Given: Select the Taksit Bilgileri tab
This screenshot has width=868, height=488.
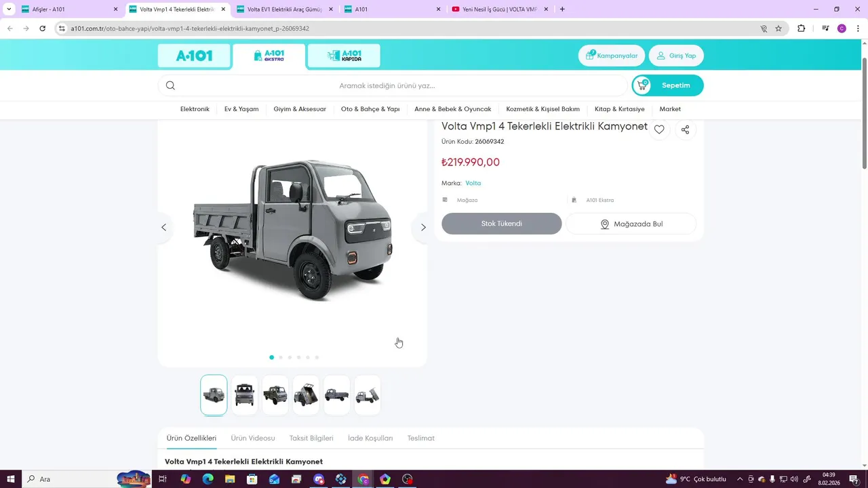Looking at the screenshot, I should tap(311, 439).
